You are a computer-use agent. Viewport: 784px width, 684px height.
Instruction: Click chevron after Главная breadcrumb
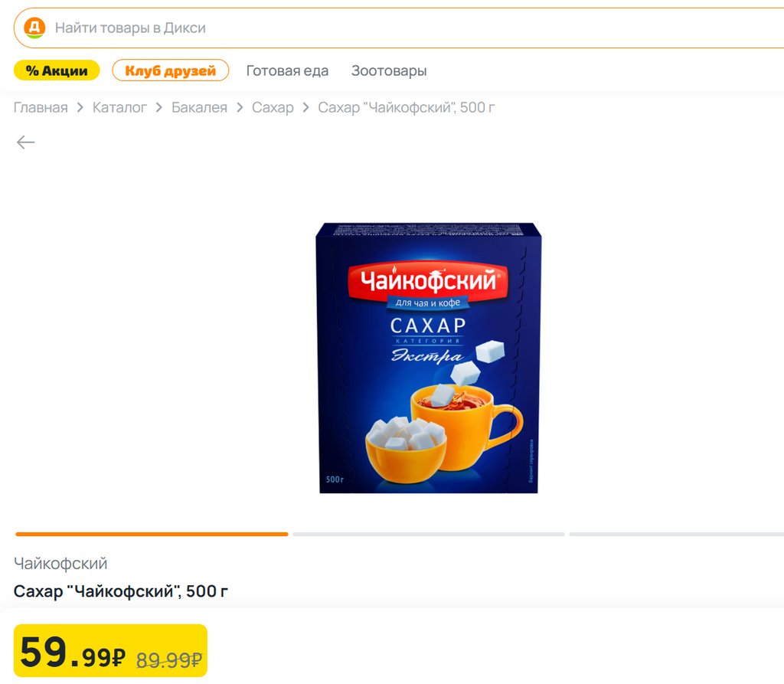[80, 107]
